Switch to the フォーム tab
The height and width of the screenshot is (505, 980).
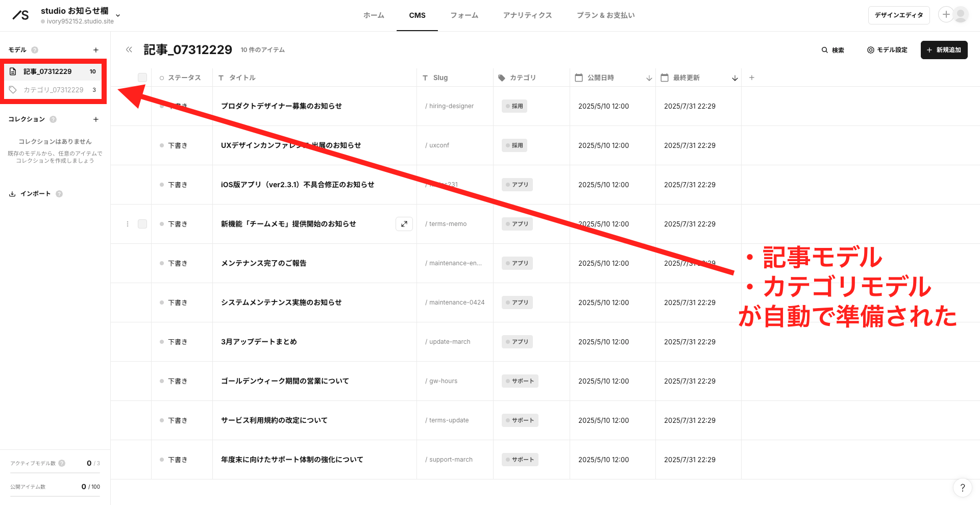(464, 15)
